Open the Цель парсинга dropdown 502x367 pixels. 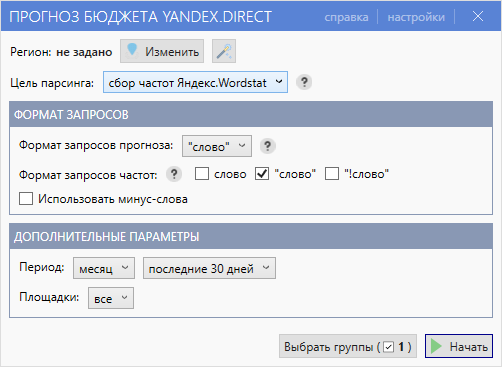click(195, 82)
